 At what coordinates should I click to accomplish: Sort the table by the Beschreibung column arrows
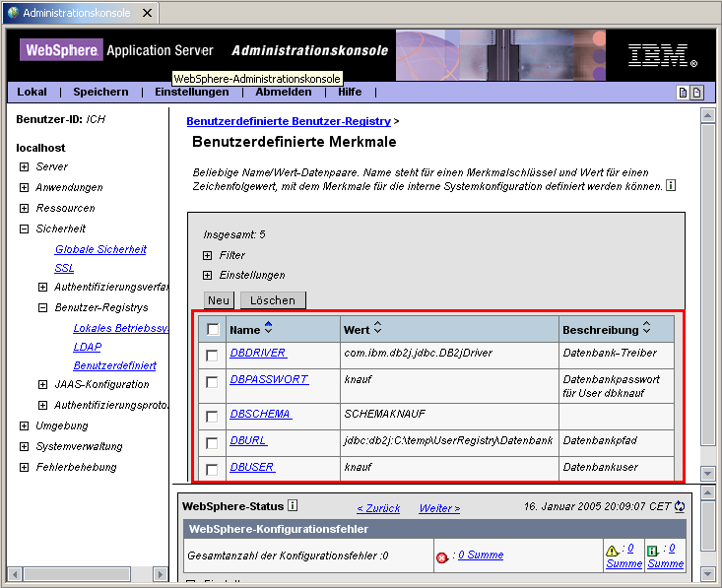point(646,327)
